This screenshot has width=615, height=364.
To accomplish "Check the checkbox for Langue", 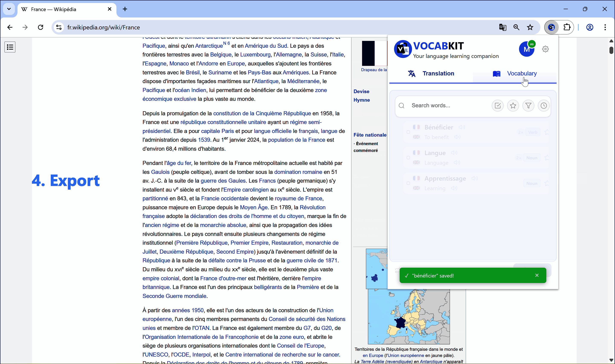I will click(408, 158).
